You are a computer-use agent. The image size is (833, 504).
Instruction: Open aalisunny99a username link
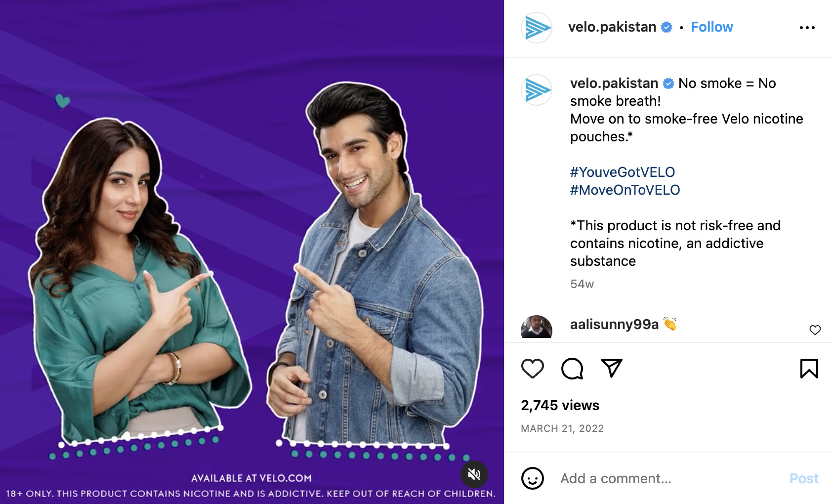[614, 324]
